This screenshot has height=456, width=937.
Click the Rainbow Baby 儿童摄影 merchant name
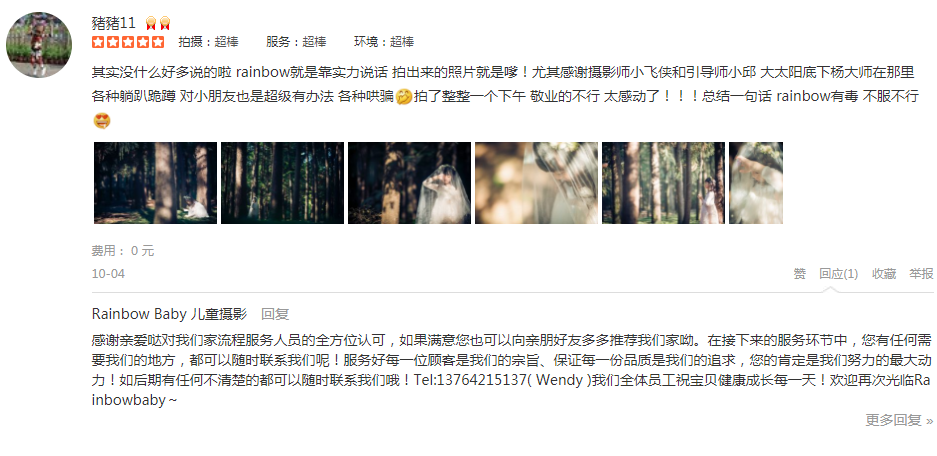coord(169,314)
